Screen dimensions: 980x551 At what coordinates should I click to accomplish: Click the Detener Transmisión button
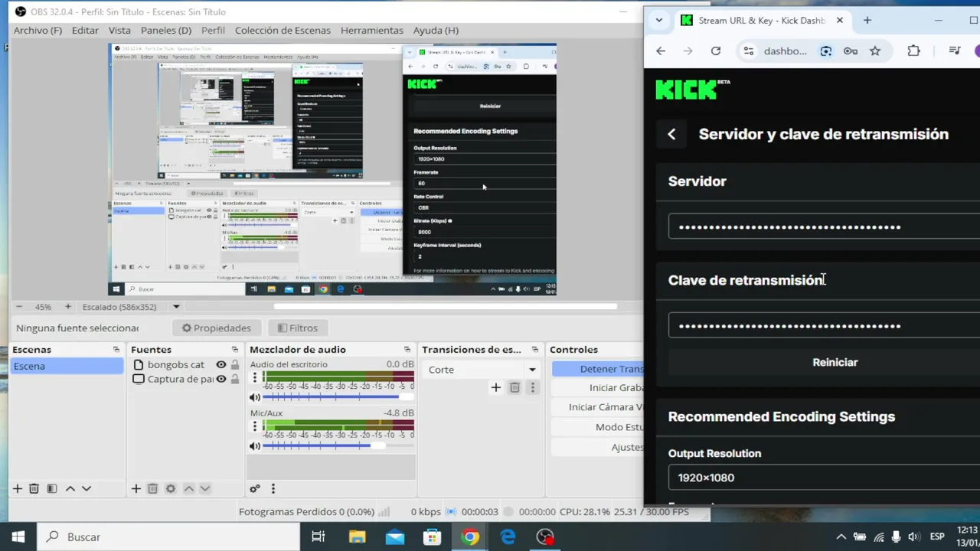click(x=598, y=369)
